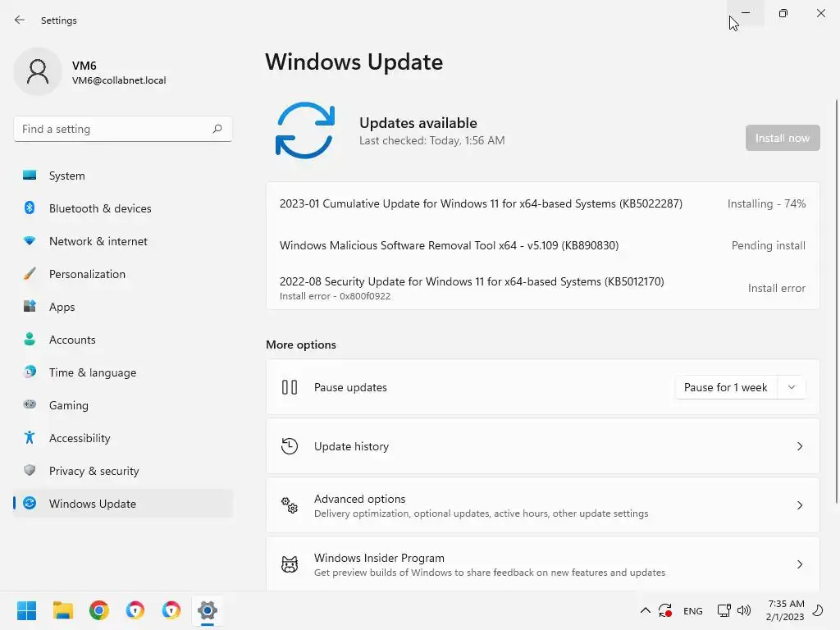Click the update status tray icon
840x630 pixels.
[x=665, y=610]
